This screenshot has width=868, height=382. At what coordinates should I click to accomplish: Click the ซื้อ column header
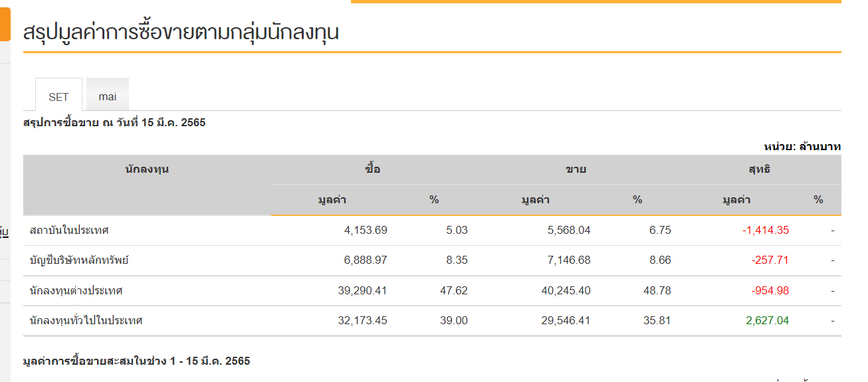pyautogui.click(x=373, y=169)
